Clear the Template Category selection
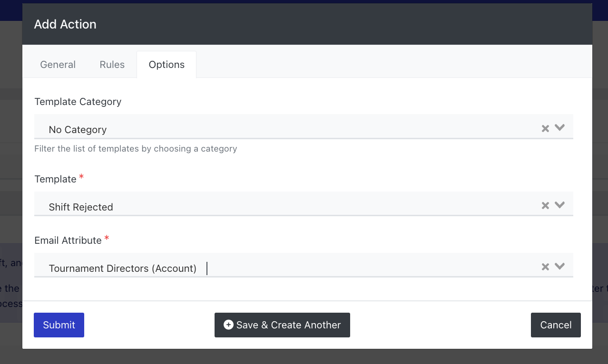608x364 pixels. tap(545, 128)
